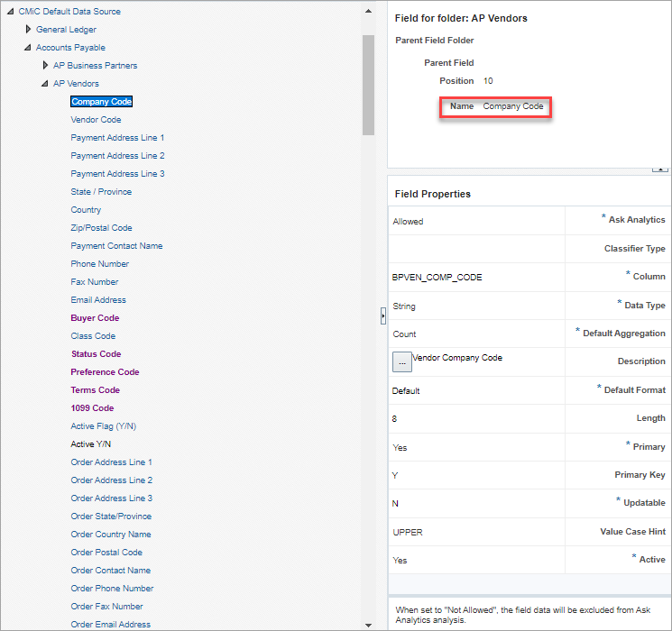
Task: Collapse the AP Vendors folder arrow
Action: coord(45,84)
